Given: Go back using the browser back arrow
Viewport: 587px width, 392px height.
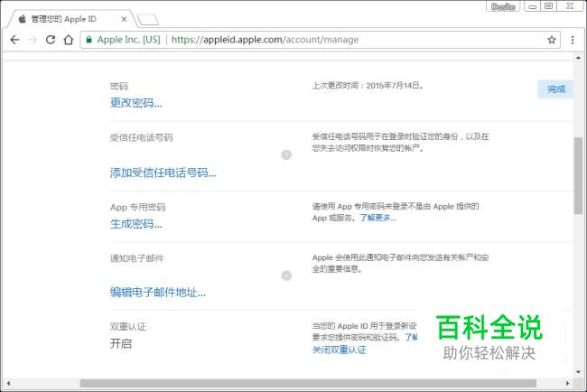Looking at the screenshot, I should [14, 40].
